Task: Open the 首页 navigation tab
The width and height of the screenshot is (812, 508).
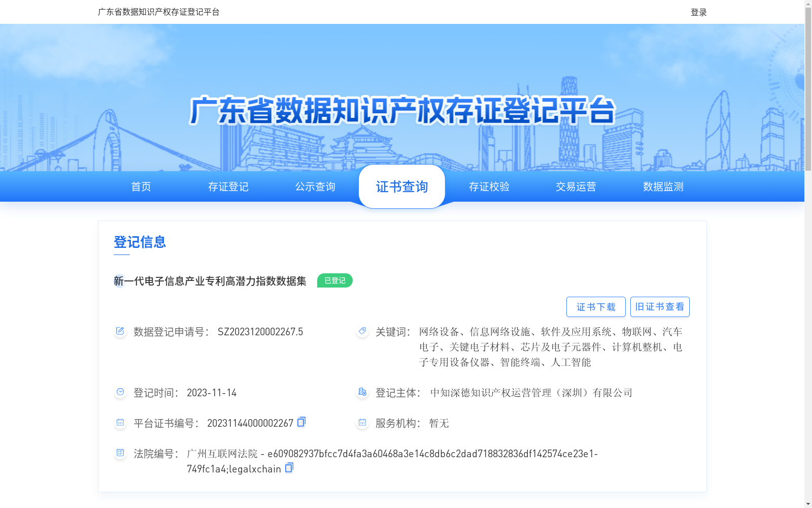Action: click(141, 186)
